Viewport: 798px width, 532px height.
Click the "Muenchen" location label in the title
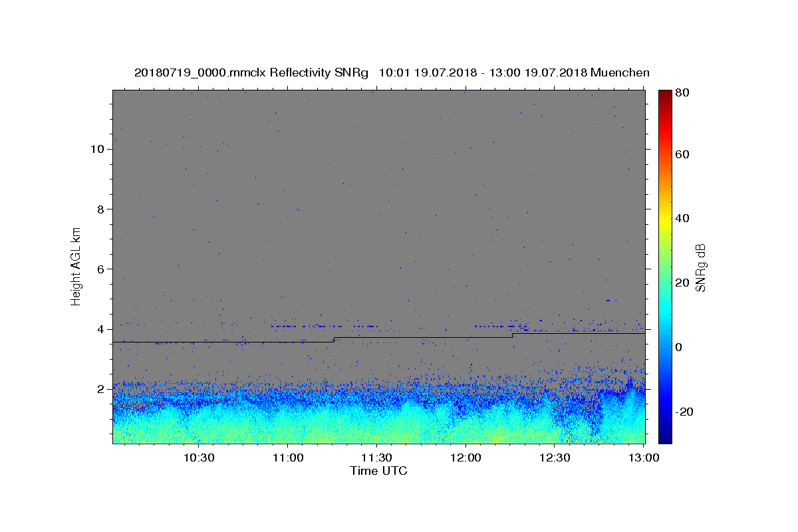point(620,72)
